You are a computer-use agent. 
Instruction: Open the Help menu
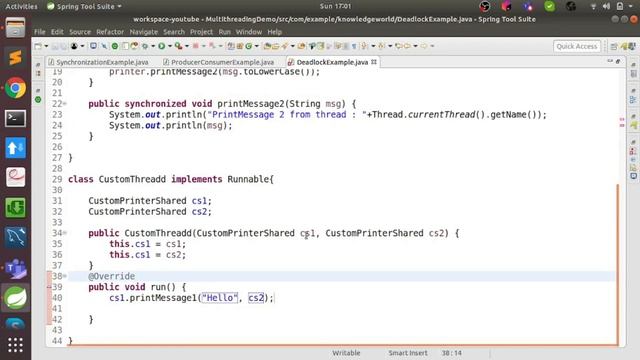(274, 32)
